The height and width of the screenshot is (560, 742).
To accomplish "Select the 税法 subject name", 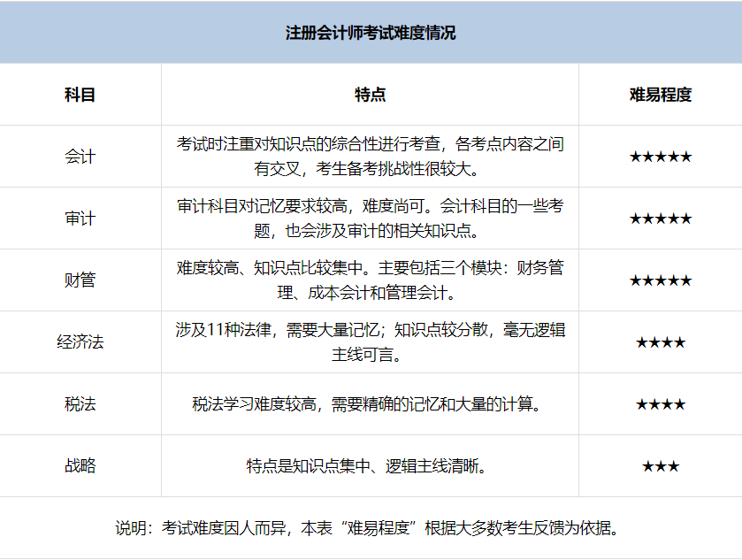I will click(82, 404).
